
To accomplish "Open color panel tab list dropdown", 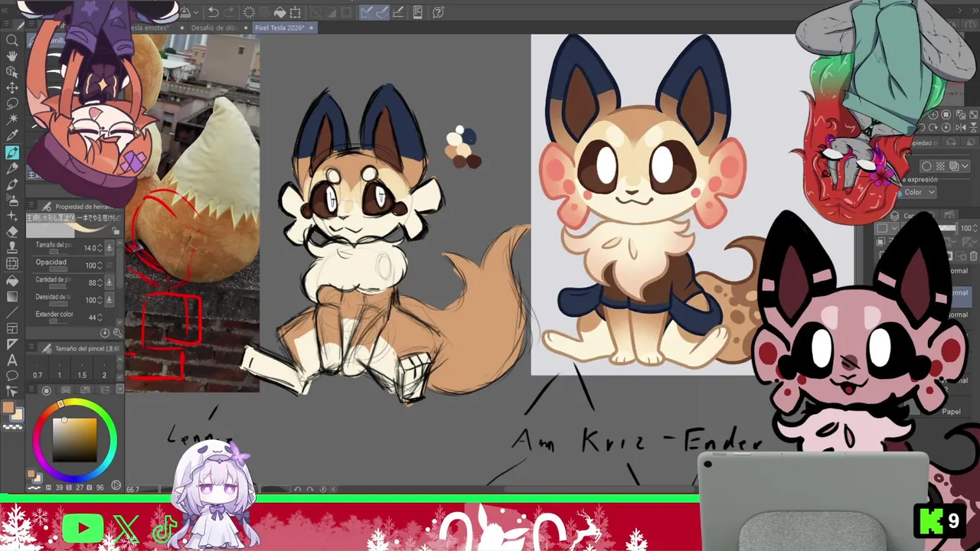I will click(x=120, y=389).
